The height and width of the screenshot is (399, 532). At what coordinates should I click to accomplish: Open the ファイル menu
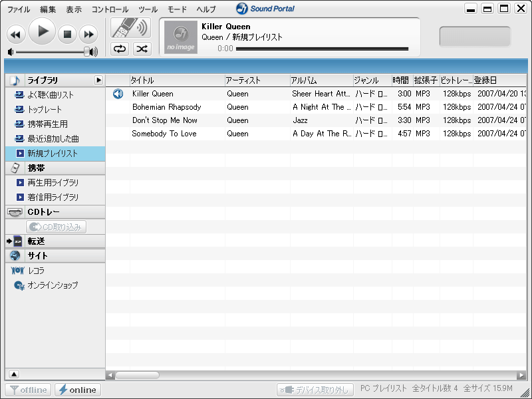19,9
